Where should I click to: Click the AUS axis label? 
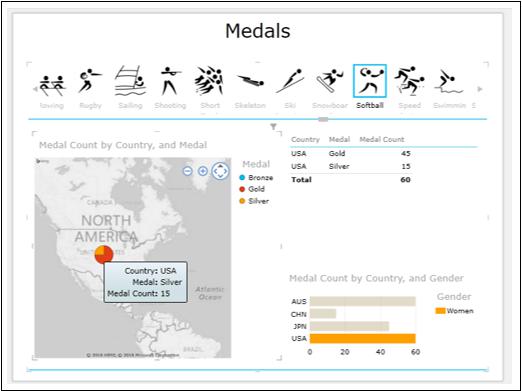click(299, 301)
